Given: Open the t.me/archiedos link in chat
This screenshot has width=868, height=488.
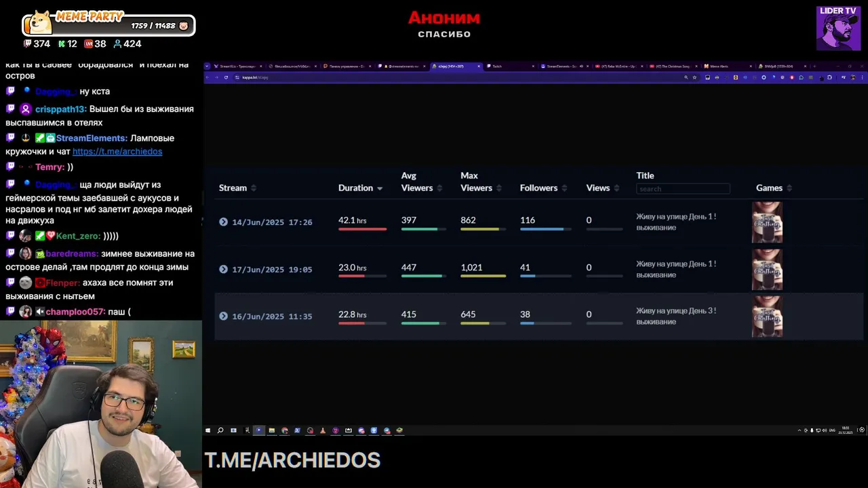Looking at the screenshot, I should 117,152.
